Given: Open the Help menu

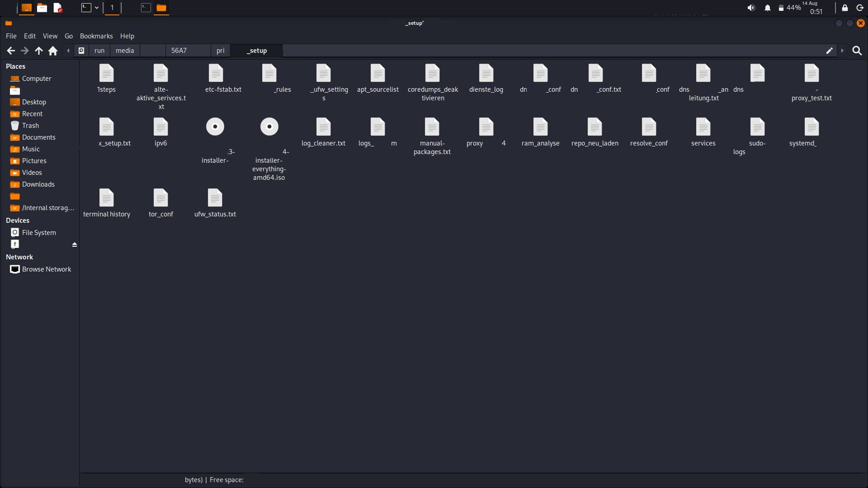Looking at the screenshot, I should pyautogui.click(x=127, y=36).
